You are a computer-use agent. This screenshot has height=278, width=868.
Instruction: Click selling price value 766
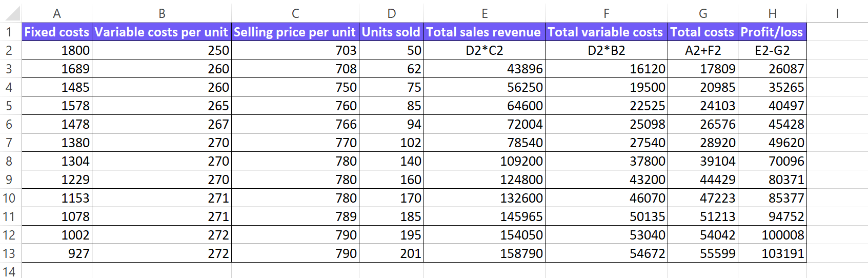[x=295, y=124]
